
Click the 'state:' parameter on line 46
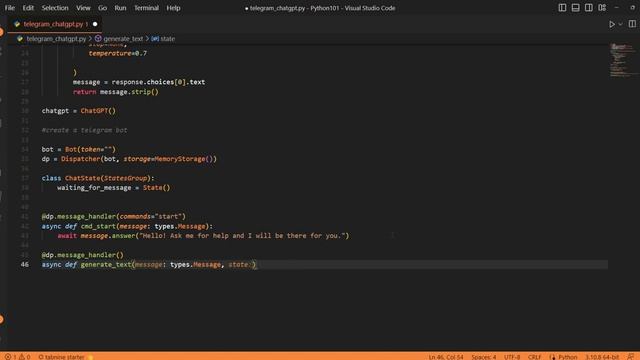[x=239, y=264]
